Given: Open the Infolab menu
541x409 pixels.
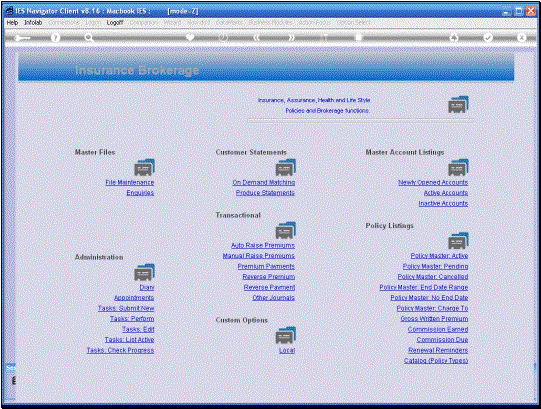Looking at the screenshot, I should pyautogui.click(x=33, y=22).
